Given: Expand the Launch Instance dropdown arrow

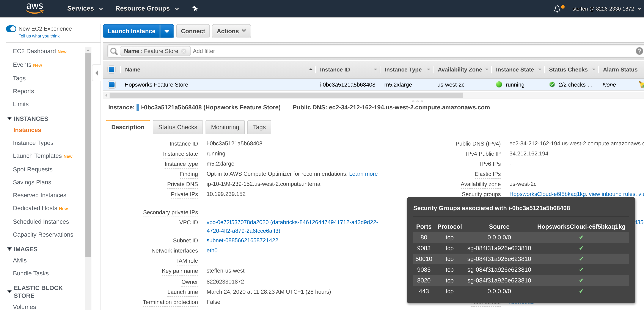Looking at the screenshot, I should click(x=167, y=31).
